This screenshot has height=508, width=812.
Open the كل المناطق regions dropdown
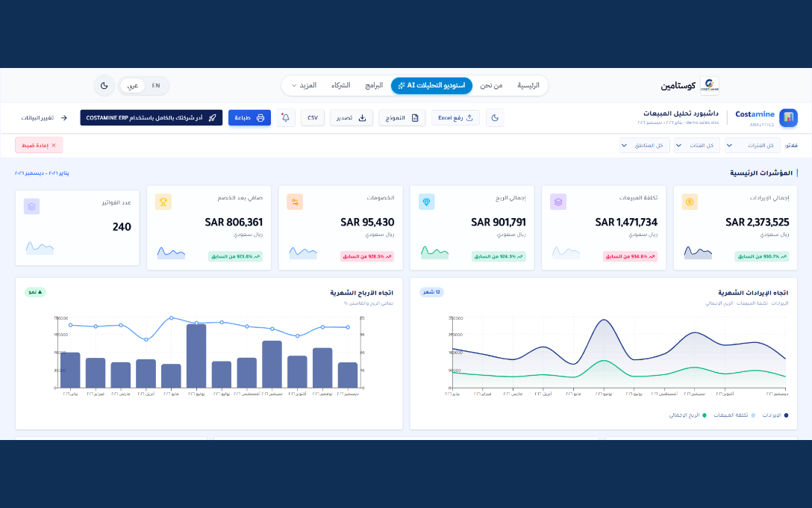tap(645, 146)
